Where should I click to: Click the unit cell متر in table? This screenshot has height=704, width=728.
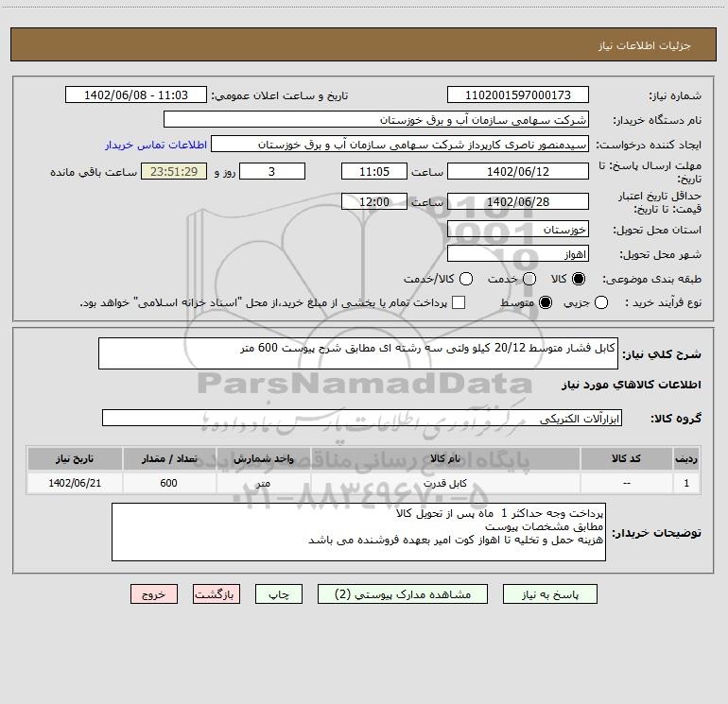coord(263,483)
